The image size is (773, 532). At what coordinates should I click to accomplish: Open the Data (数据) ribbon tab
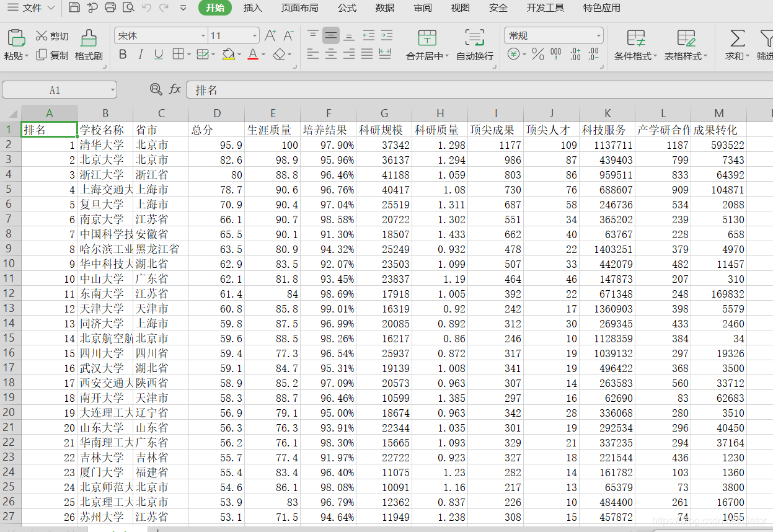(x=385, y=8)
